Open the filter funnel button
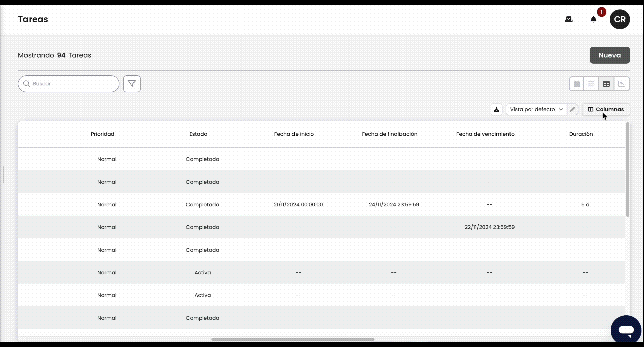The width and height of the screenshot is (644, 347). 132,84
